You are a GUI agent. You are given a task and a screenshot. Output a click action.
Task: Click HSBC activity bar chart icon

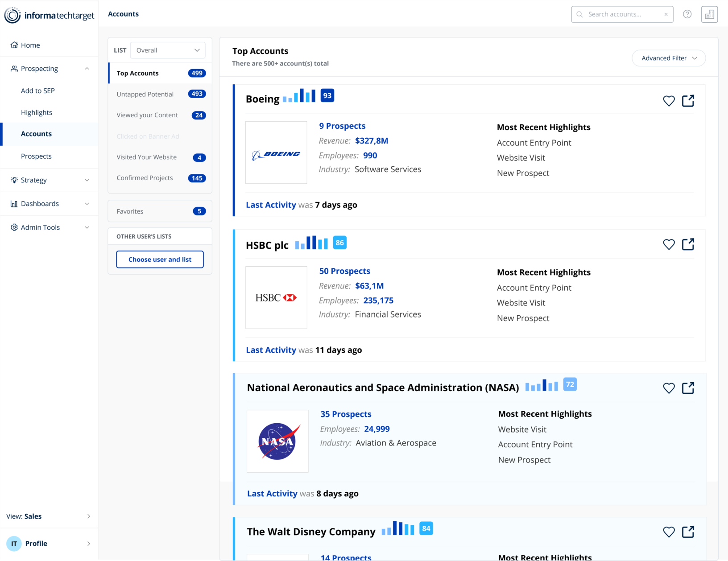pyautogui.click(x=311, y=243)
